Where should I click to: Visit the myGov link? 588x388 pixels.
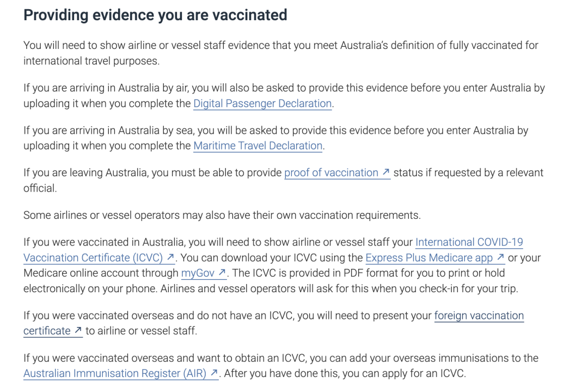tap(198, 273)
